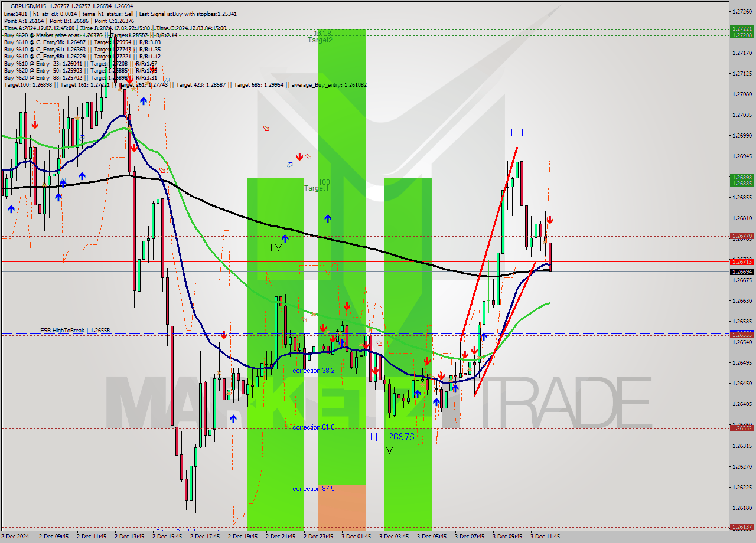Click the 'Time A:2024.12.02 17:45:00' info line
Image resolution: width=756 pixels, height=543 pixels.
115,28
